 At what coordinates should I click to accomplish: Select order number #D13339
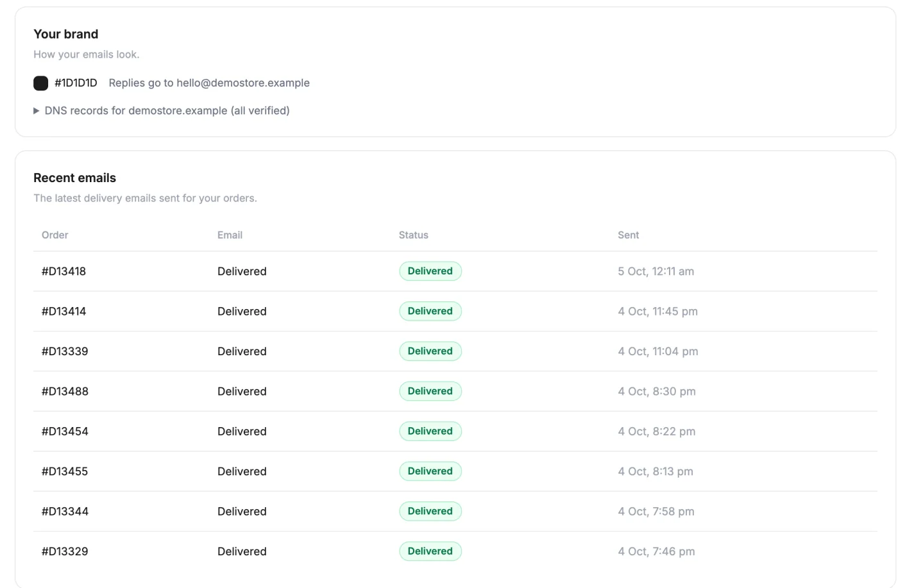pyautogui.click(x=65, y=351)
